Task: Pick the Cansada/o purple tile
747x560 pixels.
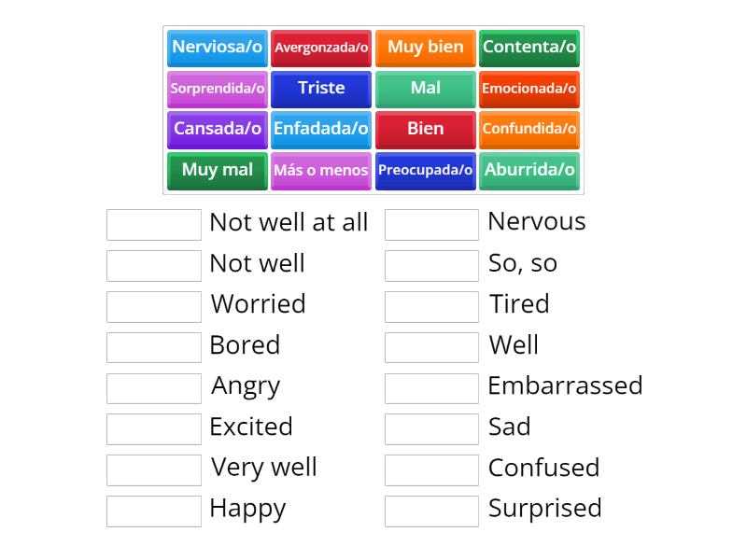Action: point(218,130)
